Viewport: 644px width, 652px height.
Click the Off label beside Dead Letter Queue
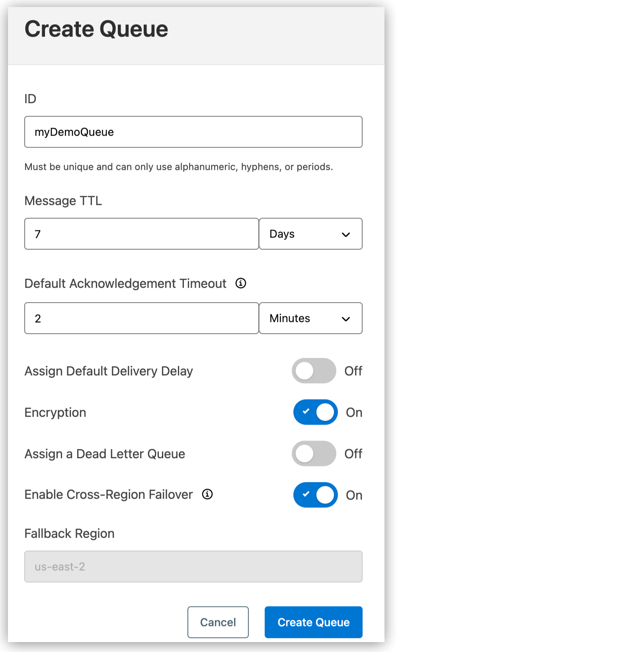coord(353,453)
